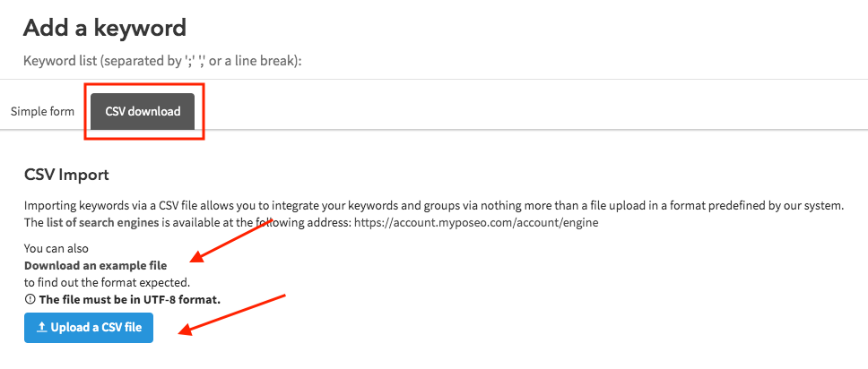Viewport: 868px width, 369px height.
Task: Select the CSV download tab
Action: (x=143, y=111)
